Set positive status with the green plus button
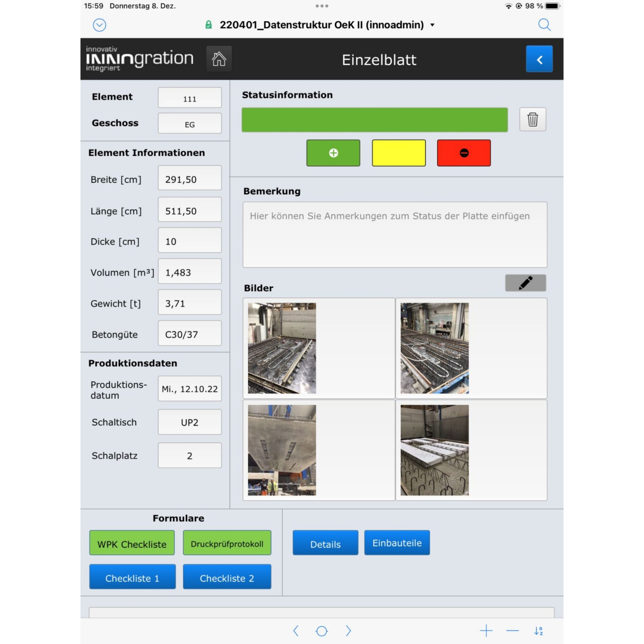The image size is (644, 644). click(x=333, y=153)
